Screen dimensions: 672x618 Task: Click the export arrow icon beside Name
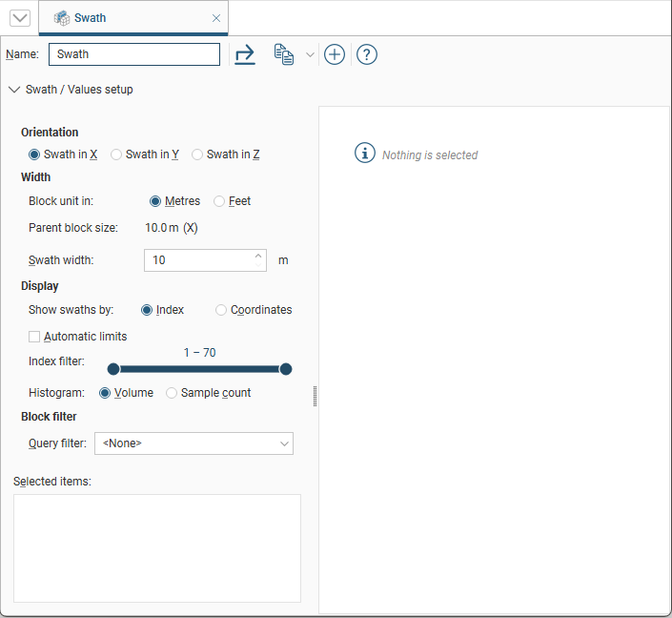tap(245, 54)
